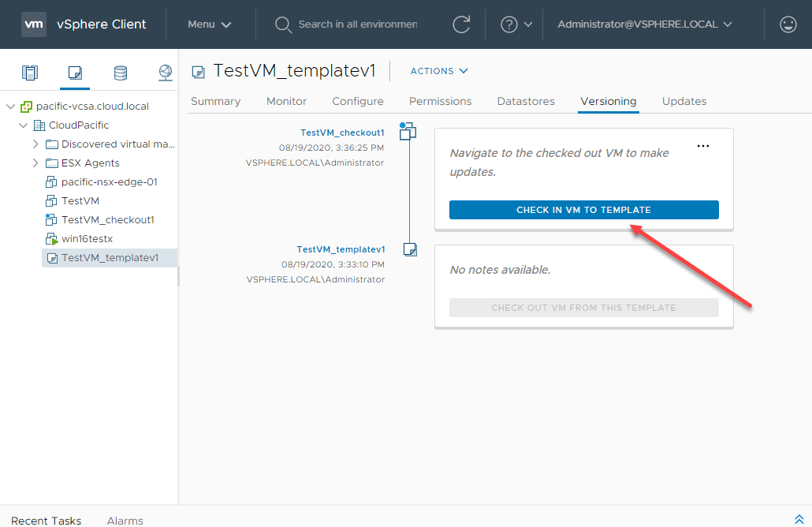Click the pacific-nsx-edge-01 VM icon
812x527 pixels.
pyautogui.click(x=51, y=182)
